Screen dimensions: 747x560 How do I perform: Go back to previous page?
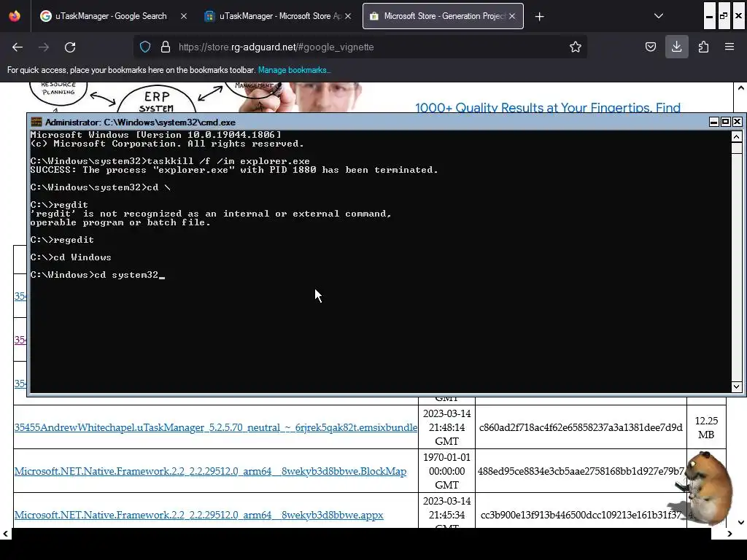pyautogui.click(x=18, y=47)
